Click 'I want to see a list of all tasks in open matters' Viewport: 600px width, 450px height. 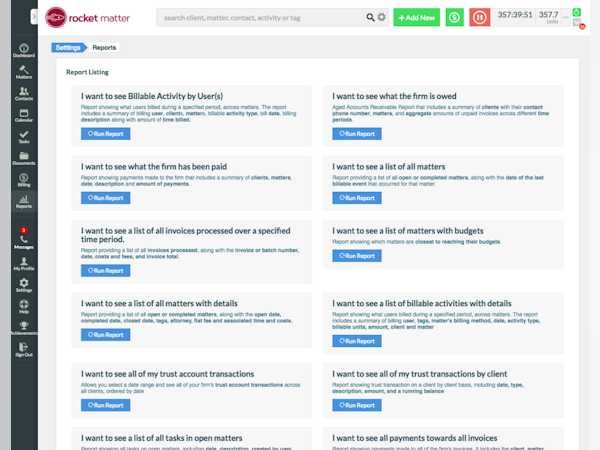coord(161,438)
